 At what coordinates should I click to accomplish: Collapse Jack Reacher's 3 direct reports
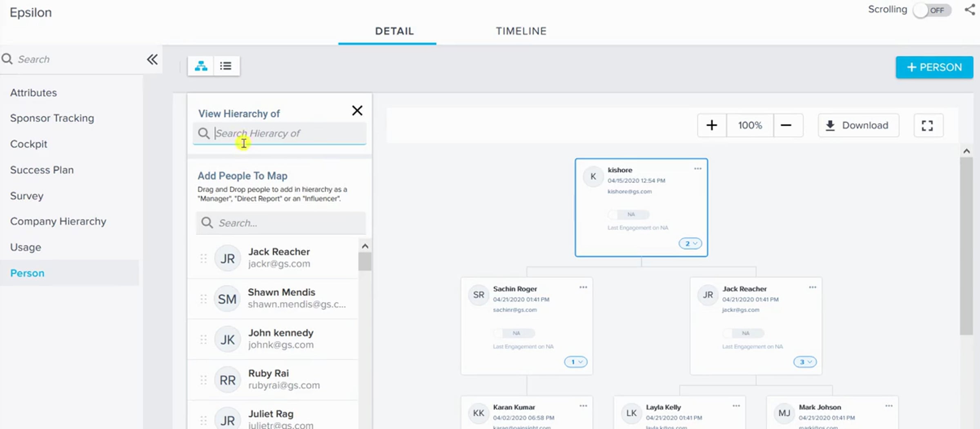coord(805,362)
